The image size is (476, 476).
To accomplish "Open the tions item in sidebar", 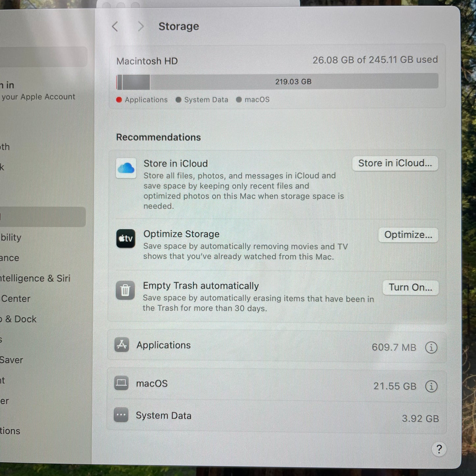I will tap(10, 431).
